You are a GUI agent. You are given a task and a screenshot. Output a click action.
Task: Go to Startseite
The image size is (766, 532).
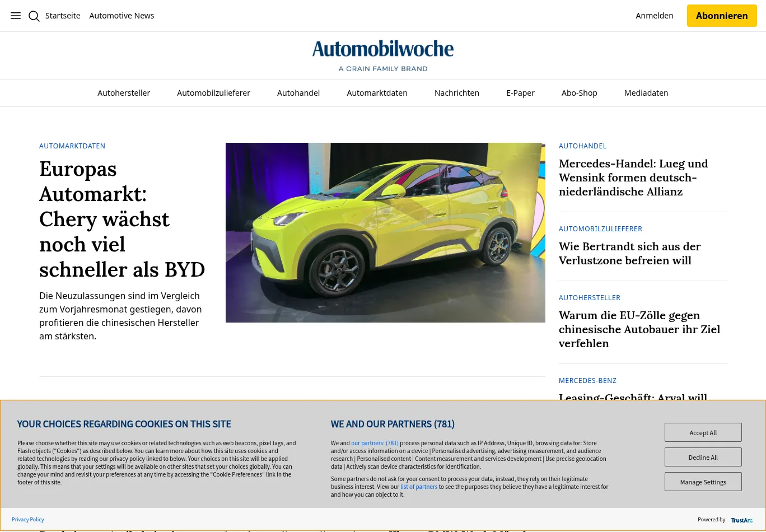point(63,15)
